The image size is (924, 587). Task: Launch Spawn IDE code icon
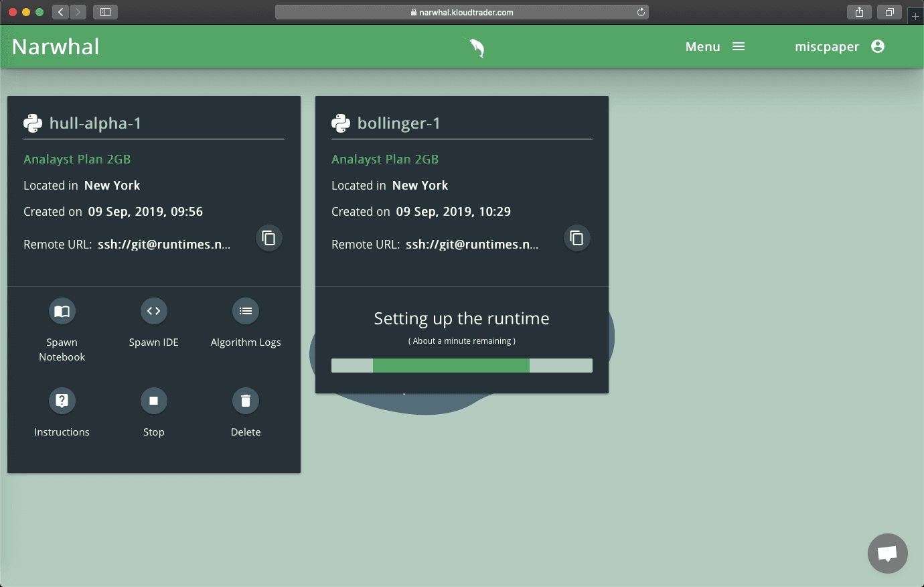tap(153, 311)
